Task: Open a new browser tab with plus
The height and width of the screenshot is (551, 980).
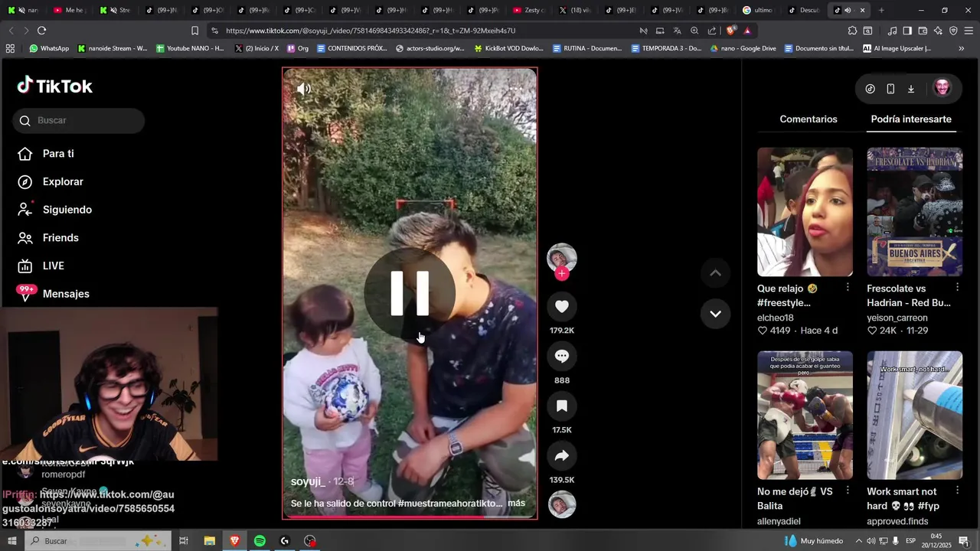Action: 881,10
